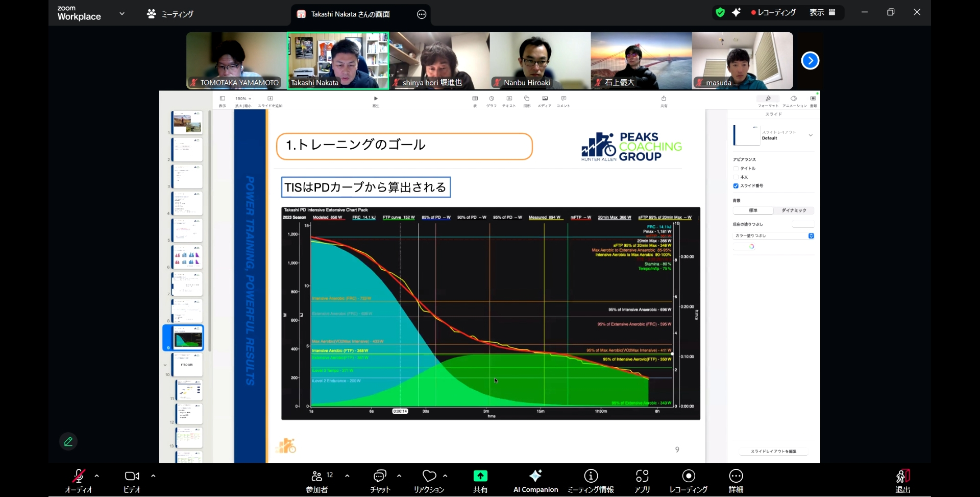
Task: Insert a text box via the テキスト icon
Action: pyautogui.click(x=509, y=100)
